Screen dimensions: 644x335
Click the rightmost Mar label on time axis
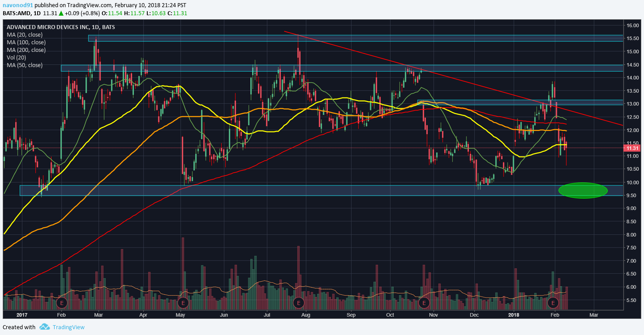594,315
